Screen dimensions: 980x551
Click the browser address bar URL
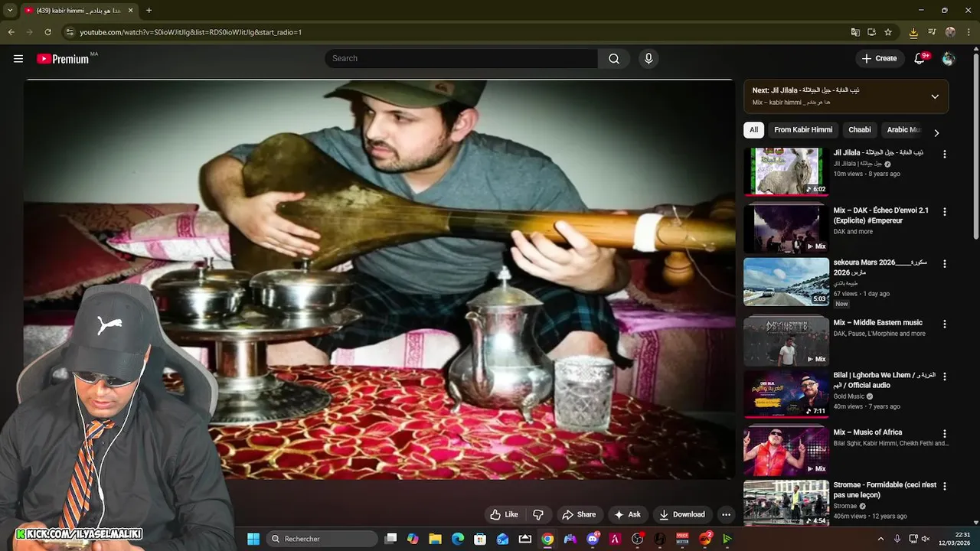coord(191,32)
